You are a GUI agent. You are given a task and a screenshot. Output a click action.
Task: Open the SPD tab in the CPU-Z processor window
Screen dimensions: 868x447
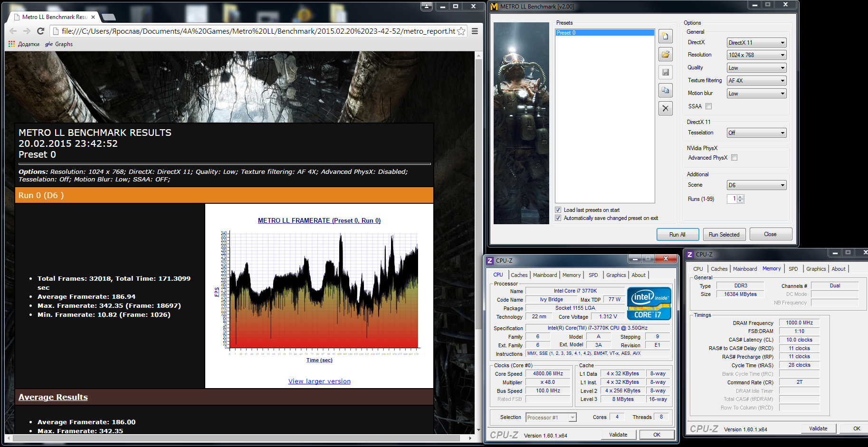tap(593, 275)
